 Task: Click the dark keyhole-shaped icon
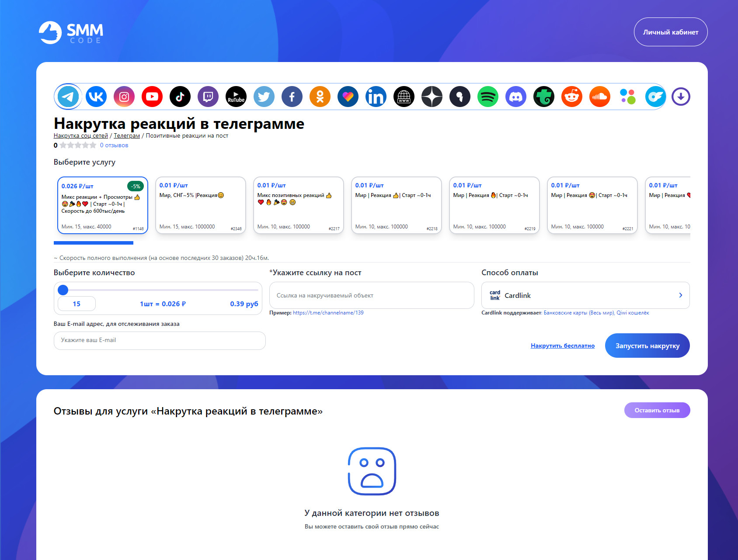(x=460, y=97)
